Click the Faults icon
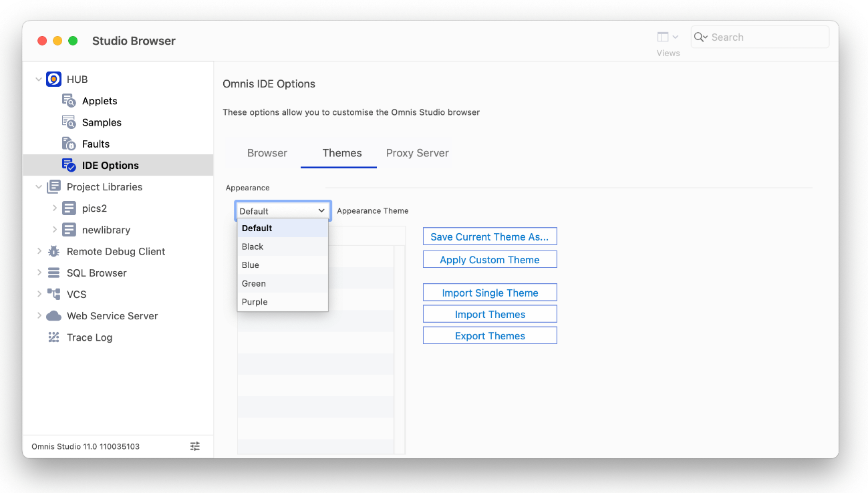Screen dimensions: 868x493 pos(69,144)
